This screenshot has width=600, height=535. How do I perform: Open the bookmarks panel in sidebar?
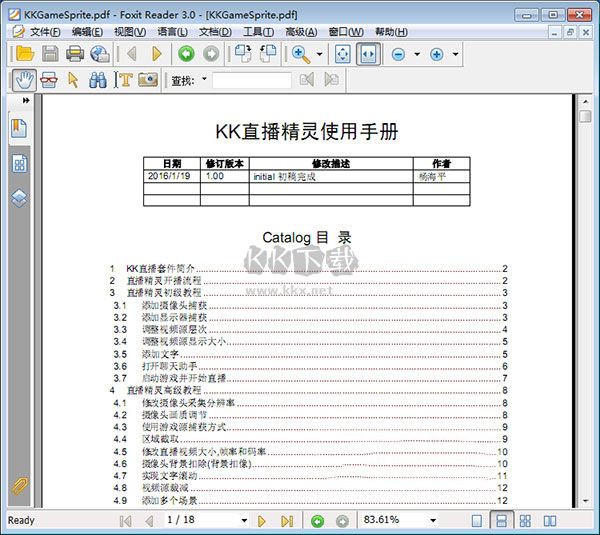click(19, 129)
